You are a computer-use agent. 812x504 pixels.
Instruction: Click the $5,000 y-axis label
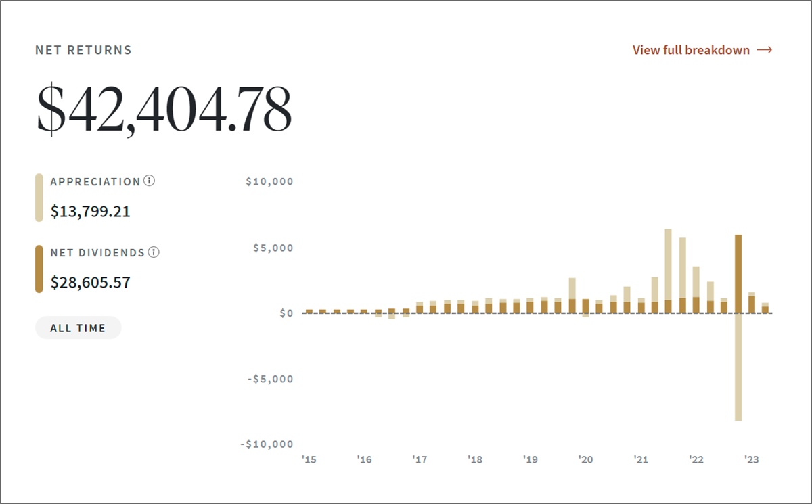click(x=272, y=248)
